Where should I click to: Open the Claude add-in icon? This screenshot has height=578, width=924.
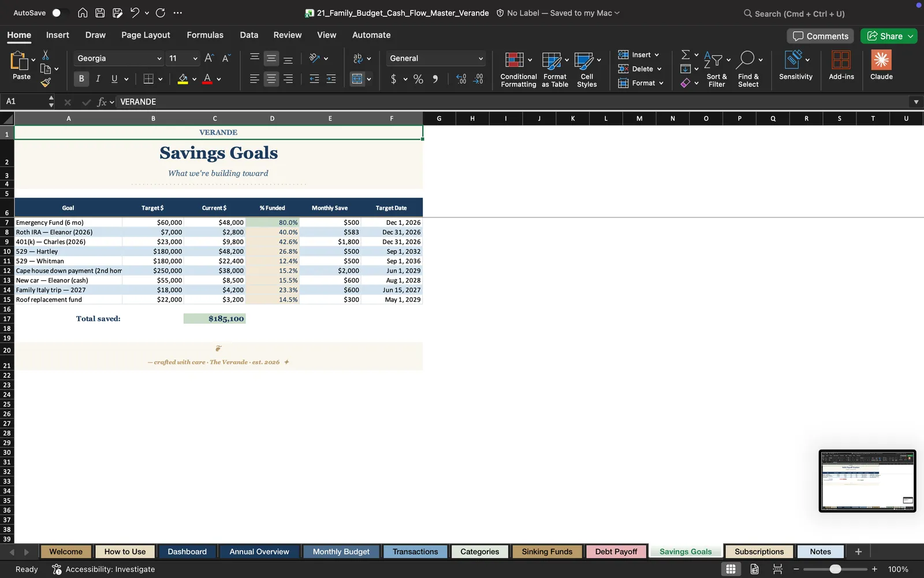(x=881, y=60)
